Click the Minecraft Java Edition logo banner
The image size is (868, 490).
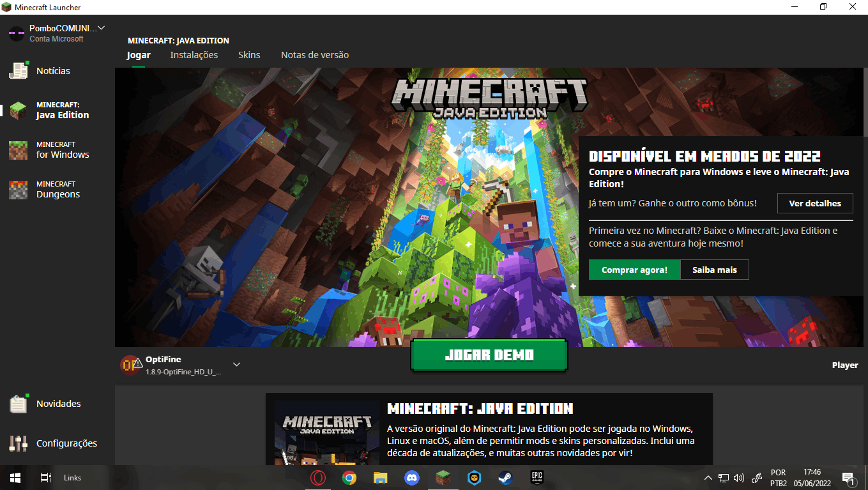(489, 99)
